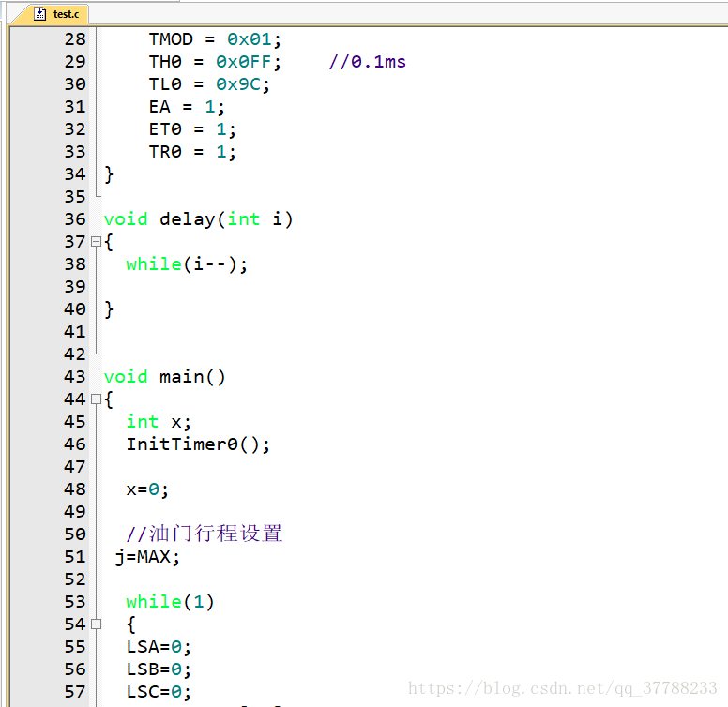The width and height of the screenshot is (728, 707).
Task: Click the closing brace on line 40
Action: pyautogui.click(x=109, y=309)
